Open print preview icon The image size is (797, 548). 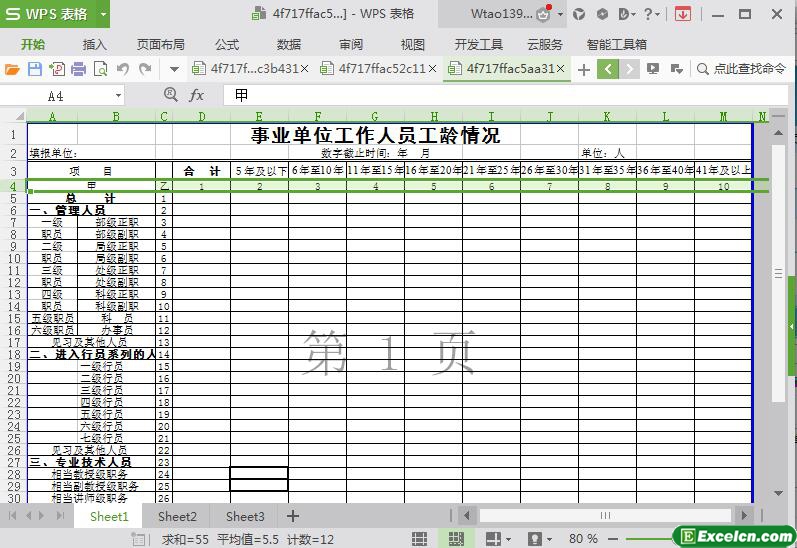(101, 69)
